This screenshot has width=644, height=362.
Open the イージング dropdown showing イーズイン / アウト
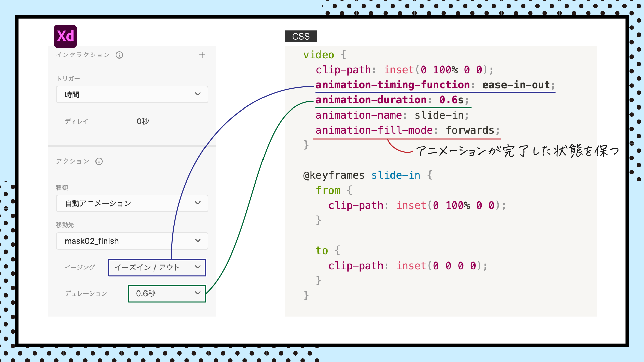[157, 267]
